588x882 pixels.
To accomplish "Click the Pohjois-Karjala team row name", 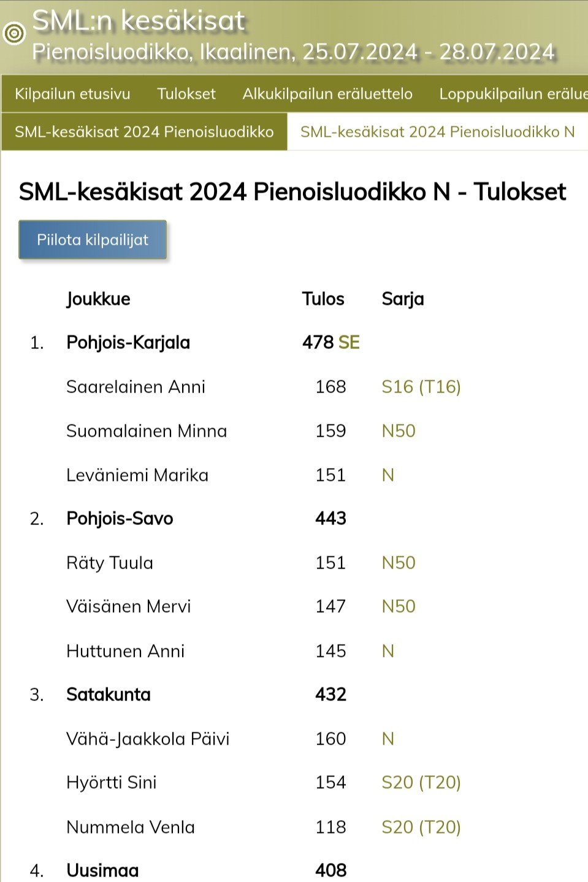I will pyautogui.click(x=128, y=342).
